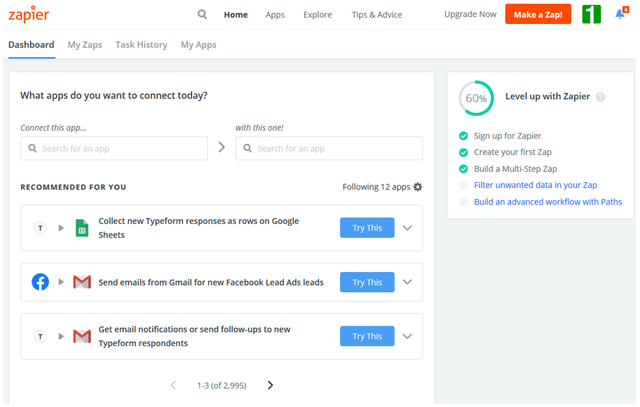Click the empty circle beside Filter unwanted data

[463, 185]
